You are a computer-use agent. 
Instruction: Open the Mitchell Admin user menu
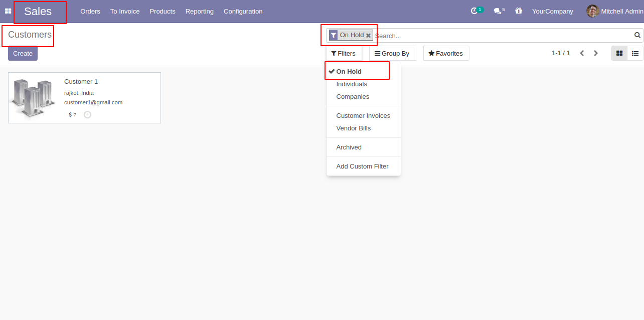[x=615, y=11]
